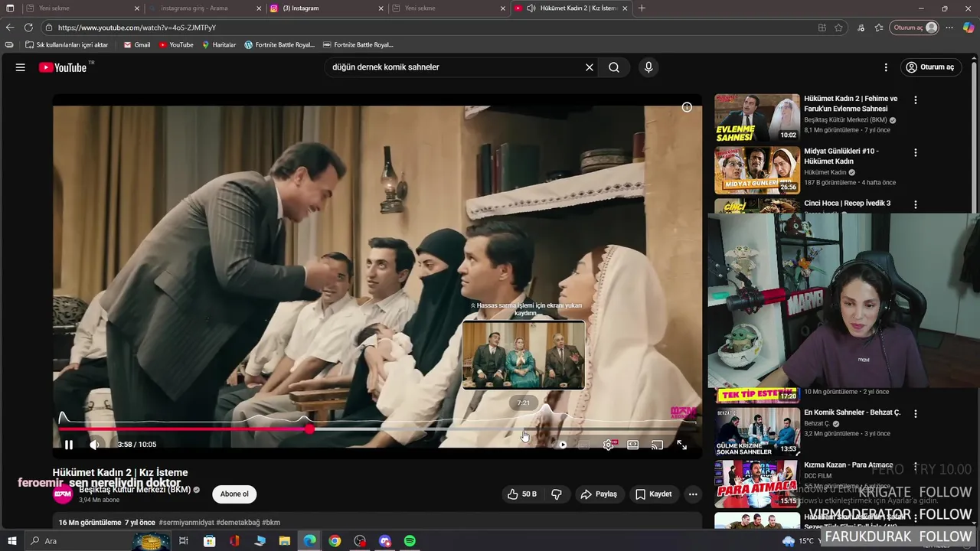The image size is (980, 551).
Task: Open options for Midyat Günlükleri #10
Action: (915, 152)
